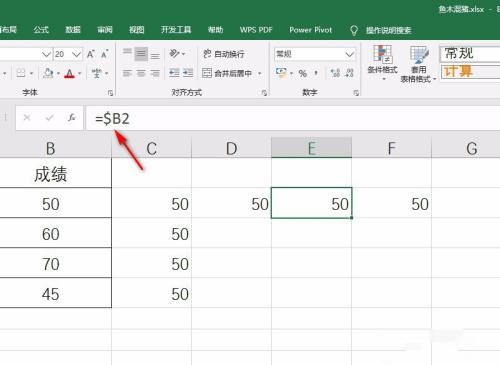Select column header G
Viewport: 500px width, 365px height.
click(466, 148)
